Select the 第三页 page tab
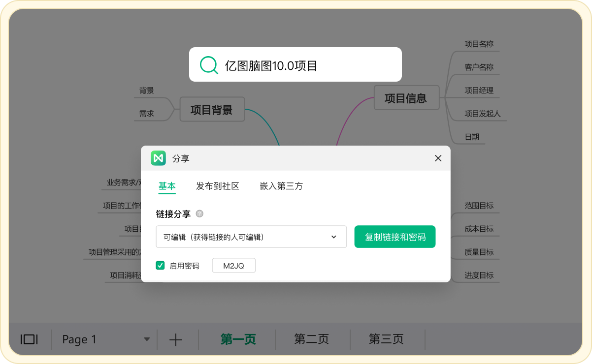592x364 pixels. coord(386,339)
